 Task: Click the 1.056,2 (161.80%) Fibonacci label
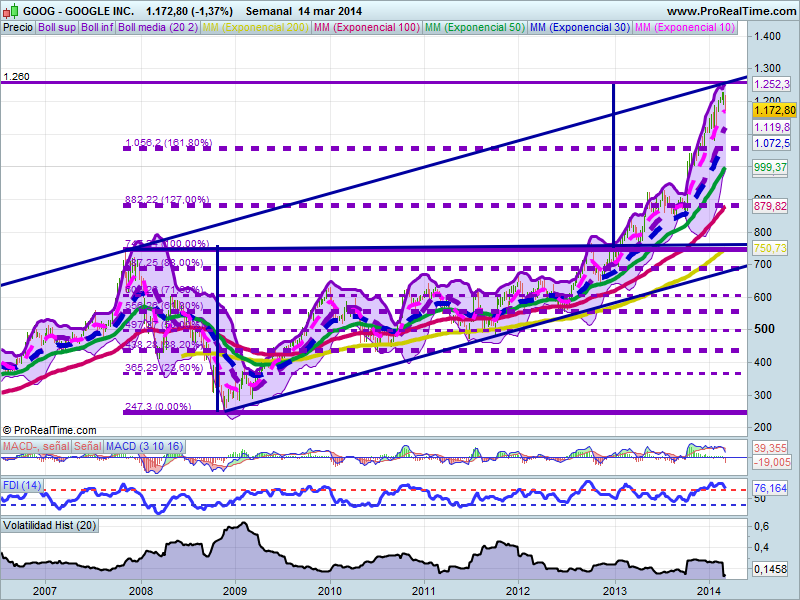click(168, 142)
